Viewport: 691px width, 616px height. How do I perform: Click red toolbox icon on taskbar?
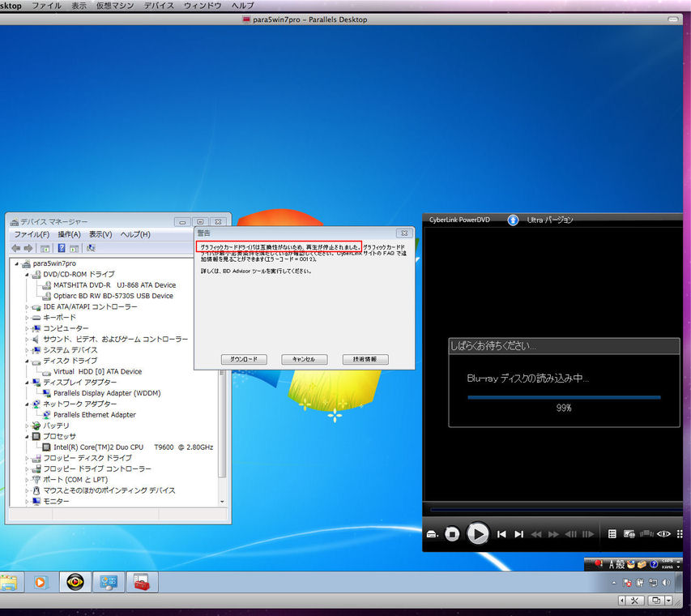[142, 583]
